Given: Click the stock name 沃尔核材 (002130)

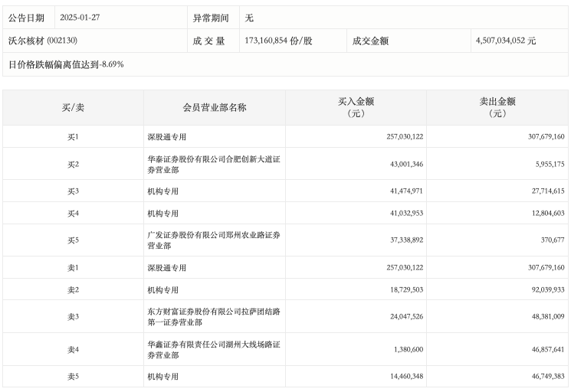Looking at the screenshot, I should tap(43, 41).
